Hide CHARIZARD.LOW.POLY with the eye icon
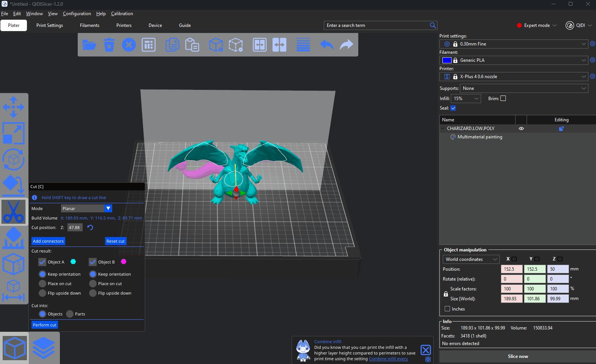The image size is (596, 364). [x=521, y=129]
